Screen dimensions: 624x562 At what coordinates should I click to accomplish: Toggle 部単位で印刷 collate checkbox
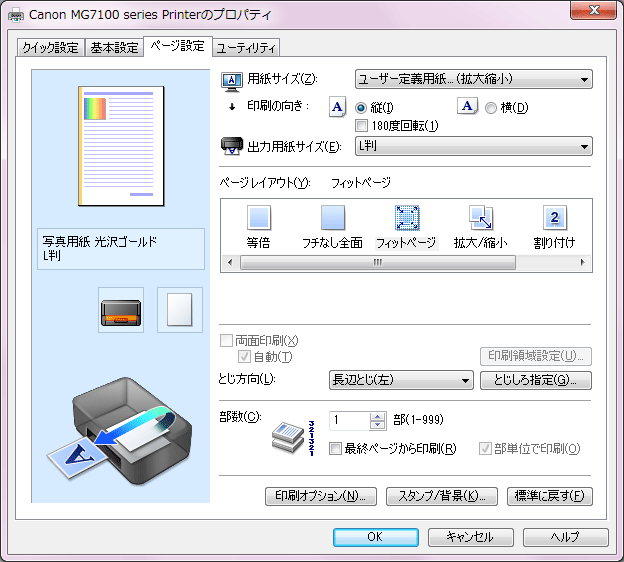(485, 449)
